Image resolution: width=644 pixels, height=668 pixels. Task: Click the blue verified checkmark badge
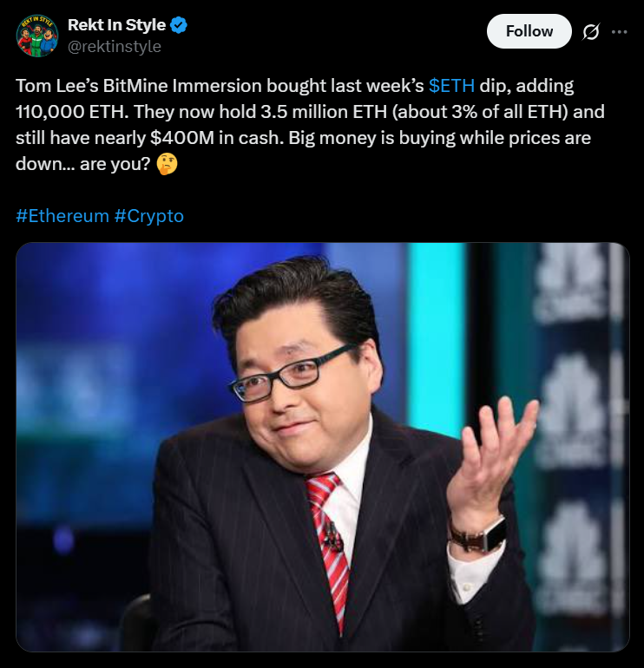179,25
